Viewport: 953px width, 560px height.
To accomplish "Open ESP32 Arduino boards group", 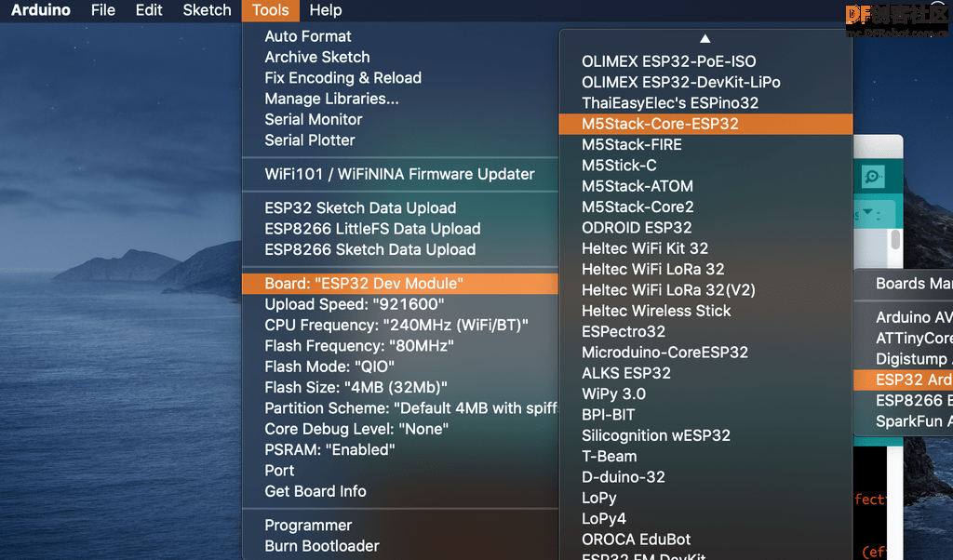I will point(903,380).
